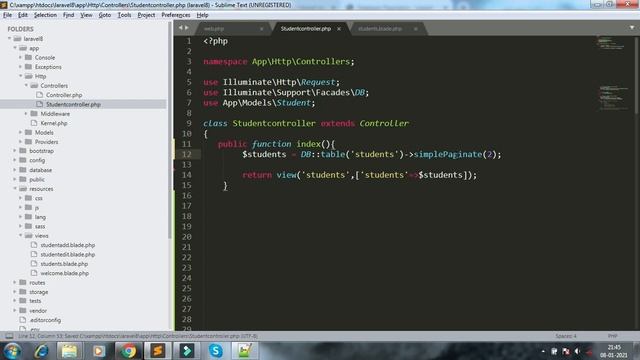Viewport: 640px width, 360px height.
Task: Click the Console folder icon
Action: tap(29, 57)
